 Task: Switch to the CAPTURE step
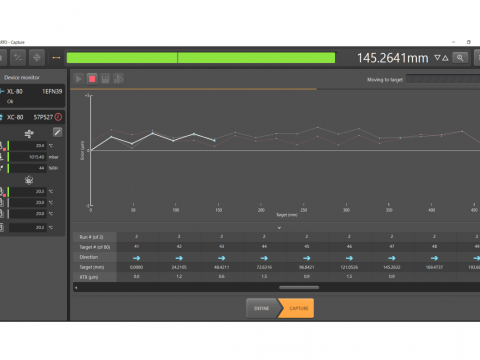(298, 308)
